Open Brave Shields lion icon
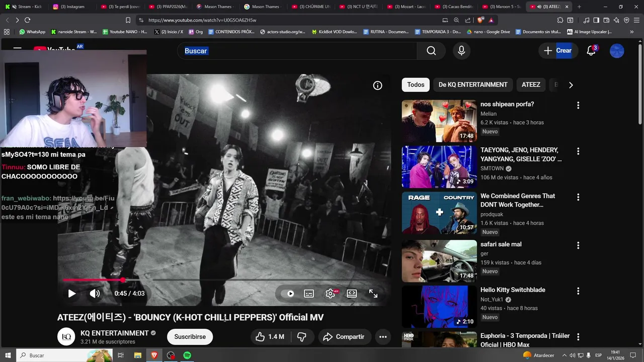This screenshot has height=362, width=644. click(480, 20)
